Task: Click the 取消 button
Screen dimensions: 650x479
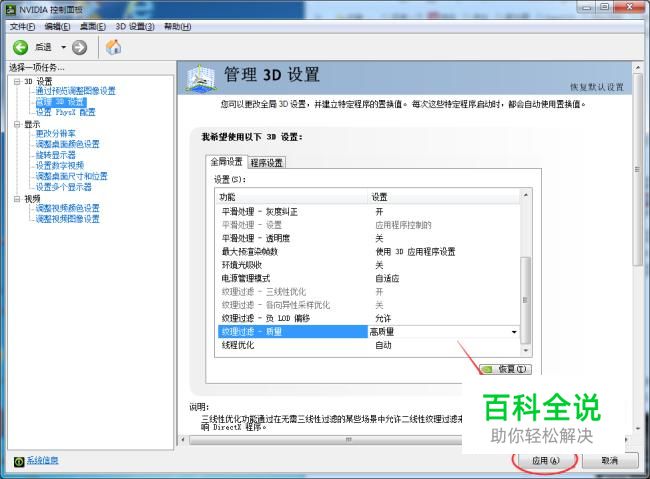Action: pyautogui.click(x=610, y=460)
